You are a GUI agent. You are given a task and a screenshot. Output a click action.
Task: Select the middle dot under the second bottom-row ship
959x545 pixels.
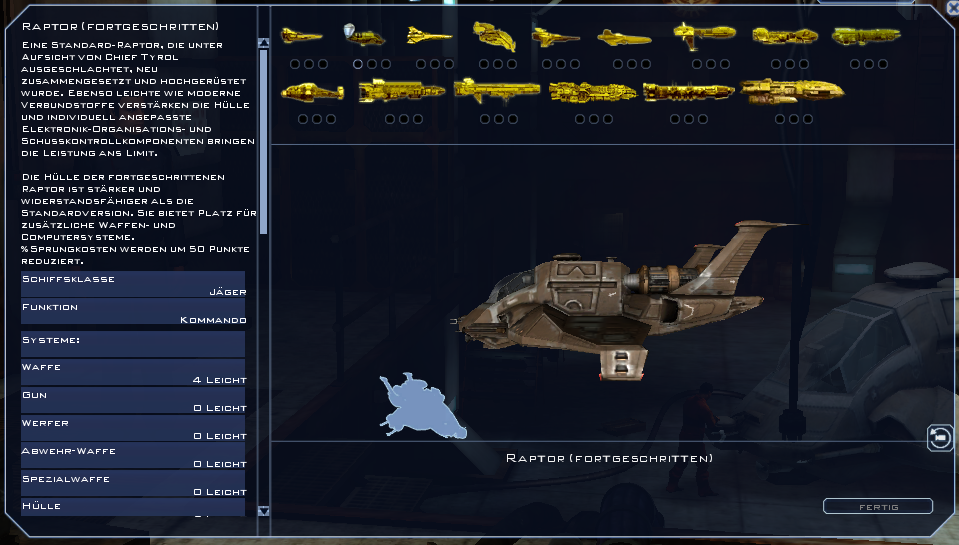(404, 119)
